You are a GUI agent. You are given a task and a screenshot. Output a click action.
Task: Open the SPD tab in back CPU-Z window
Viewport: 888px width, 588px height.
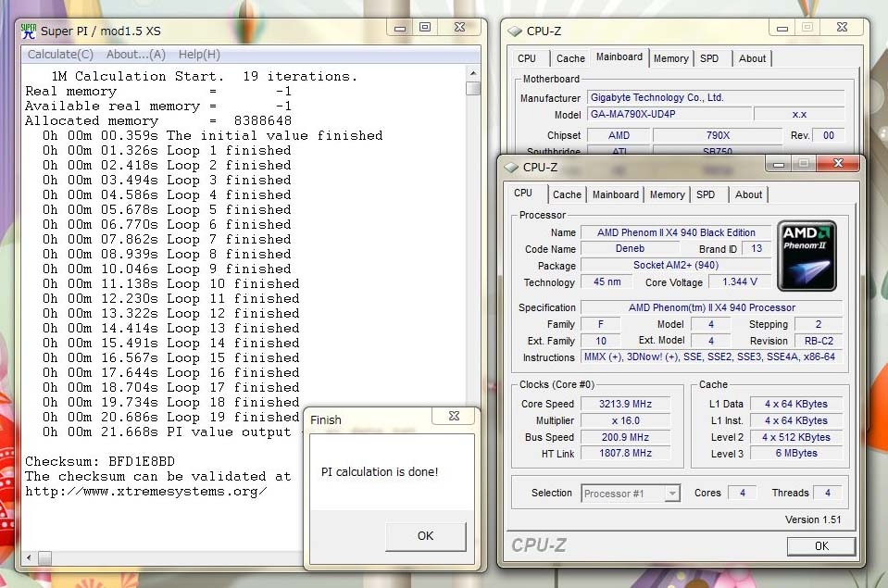[x=709, y=58]
